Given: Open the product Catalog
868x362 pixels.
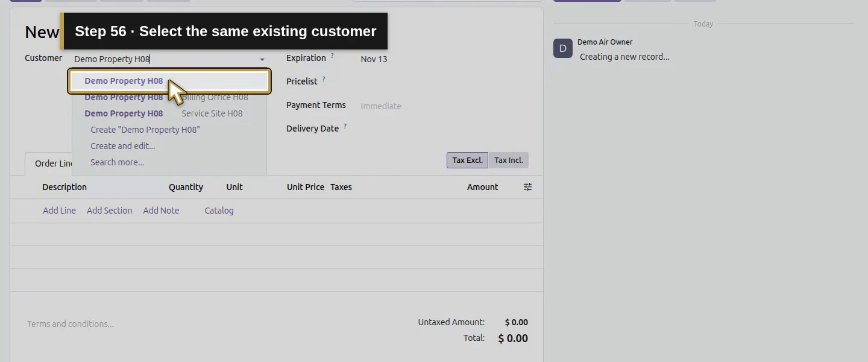Looking at the screenshot, I should (x=219, y=211).
